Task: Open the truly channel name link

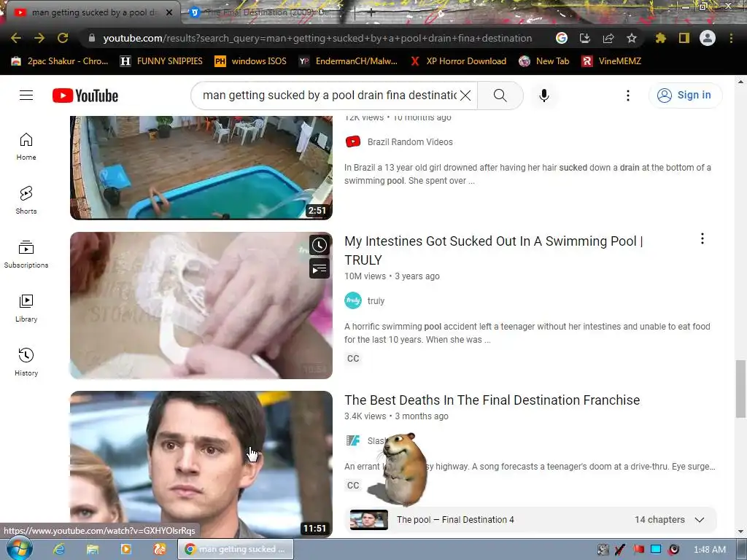Action: click(376, 301)
